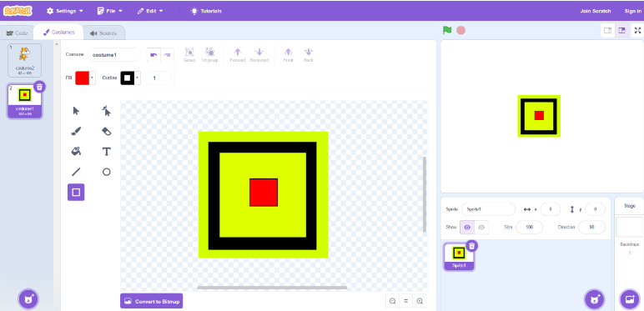Click the red square on canvas
This screenshot has height=311, width=644.
point(264,193)
